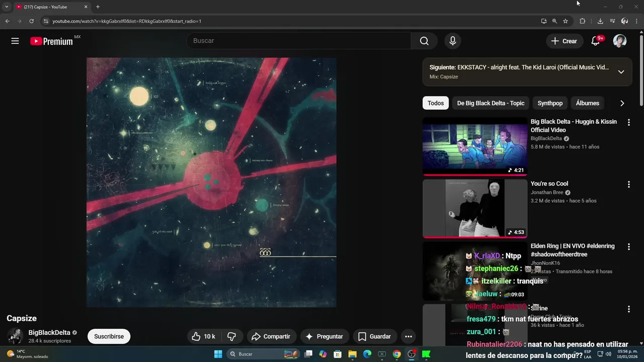The height and width of the screenshot is (362, 644).
Task: Open You're so Cool video title
Action: click(549, 184)
